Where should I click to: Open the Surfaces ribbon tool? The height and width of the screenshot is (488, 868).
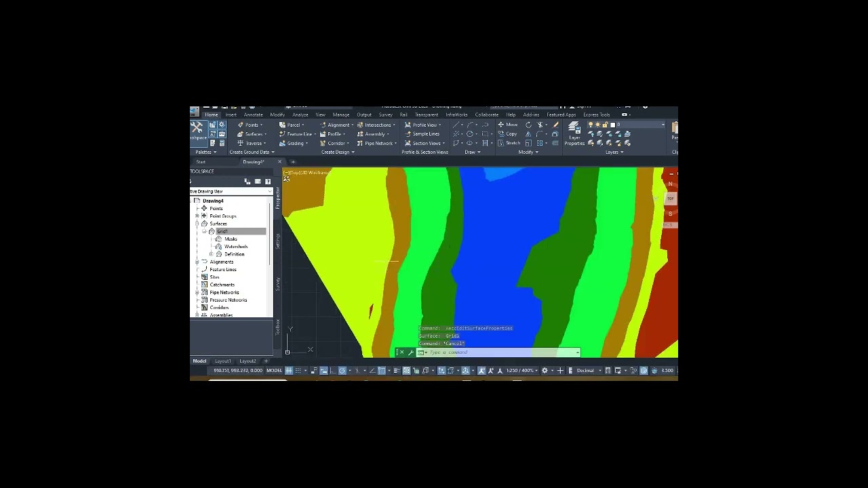tap(252, 134)
